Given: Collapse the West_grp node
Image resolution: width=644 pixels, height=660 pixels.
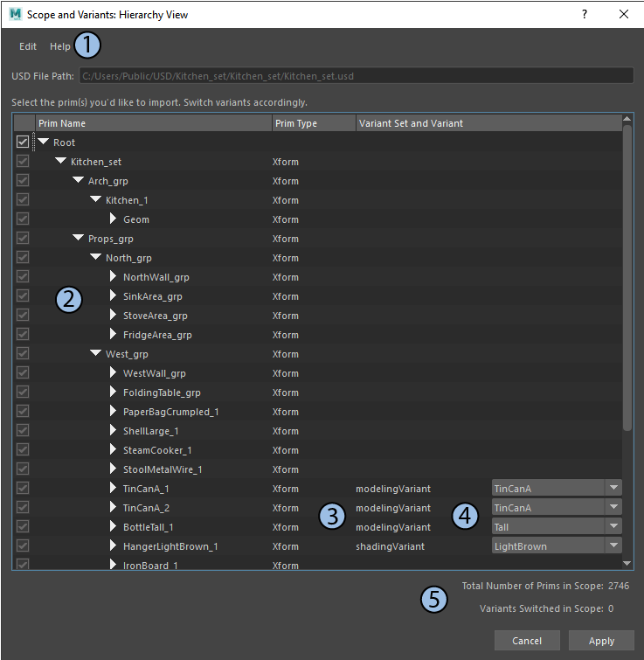Looking at the screenshot, I should click(x=96, y=353).
